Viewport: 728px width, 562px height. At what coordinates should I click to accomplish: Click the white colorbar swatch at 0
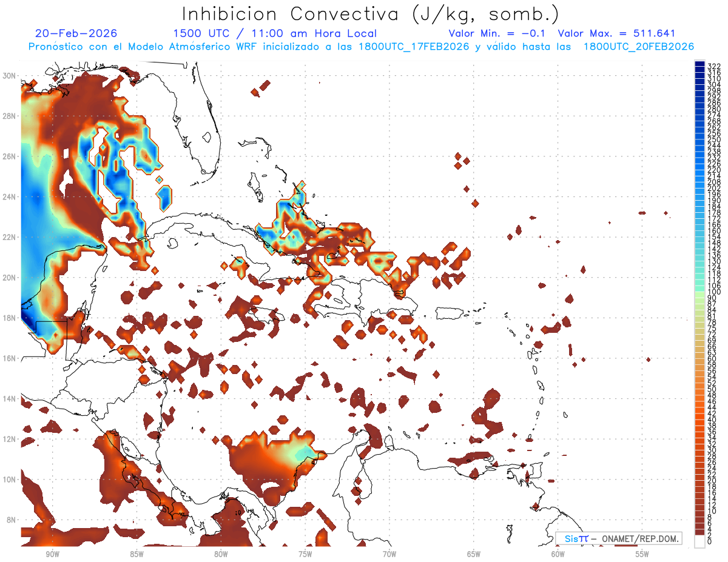pyautogui.click(x=699, y=541)
